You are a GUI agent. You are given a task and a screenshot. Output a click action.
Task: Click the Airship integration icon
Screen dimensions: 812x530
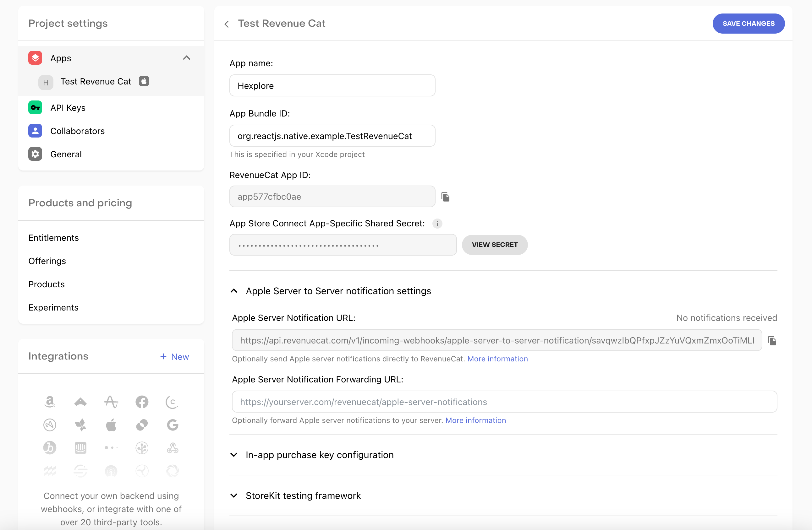click(x=80, y=402)
